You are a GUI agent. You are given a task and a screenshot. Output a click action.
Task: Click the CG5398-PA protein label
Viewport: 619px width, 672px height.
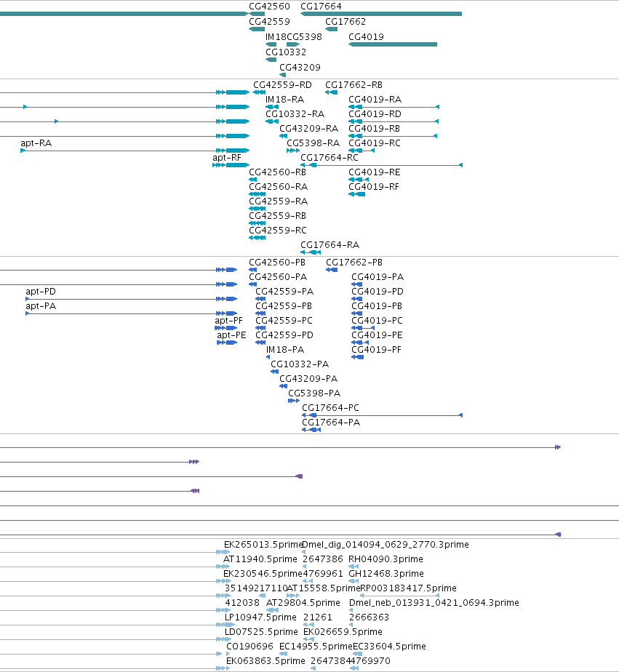point(314,393)
